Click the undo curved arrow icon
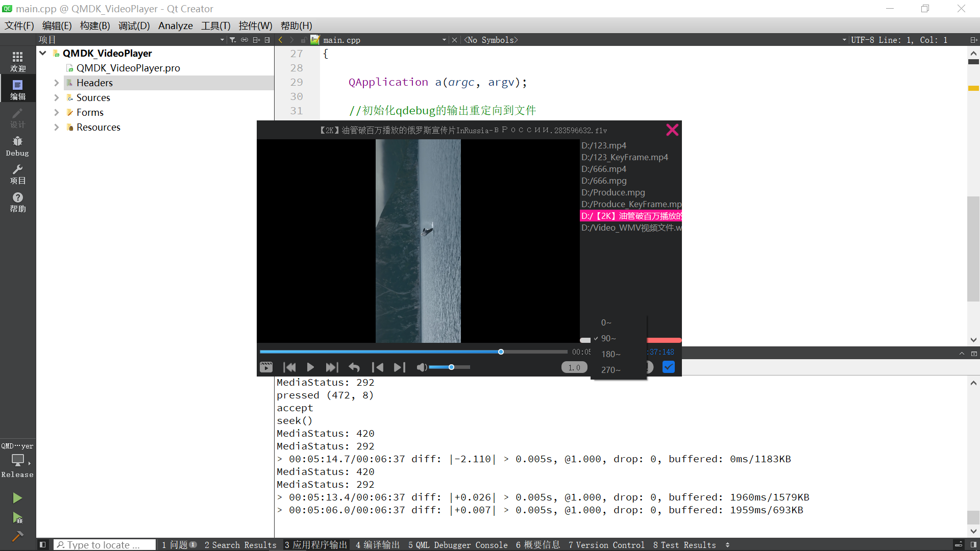980x551 pixels. 354,367
